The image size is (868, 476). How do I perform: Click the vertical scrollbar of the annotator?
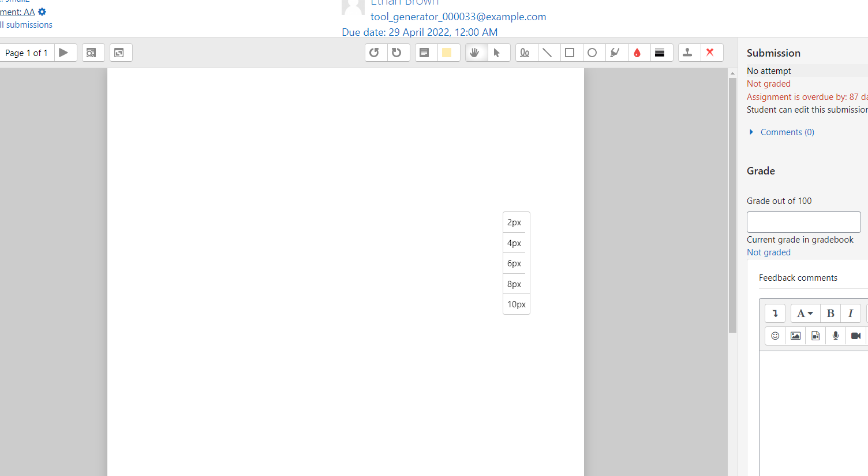click(x=732, y=205)
